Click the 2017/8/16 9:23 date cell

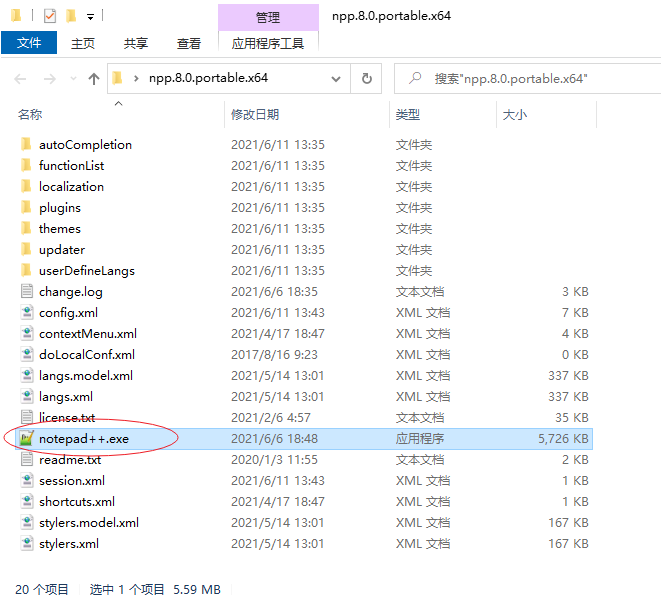[x=274, y=355]
